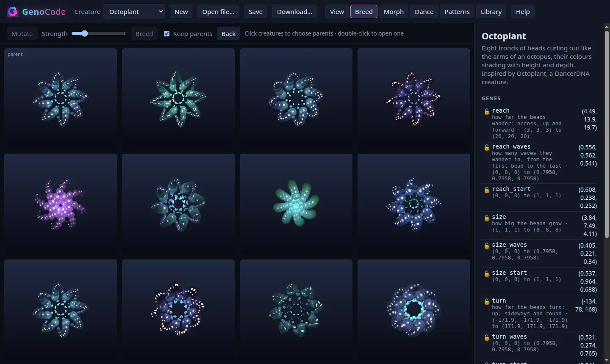Switch to the Morph tab
This screenshot has width=610, height=364.
coord(394,12)
